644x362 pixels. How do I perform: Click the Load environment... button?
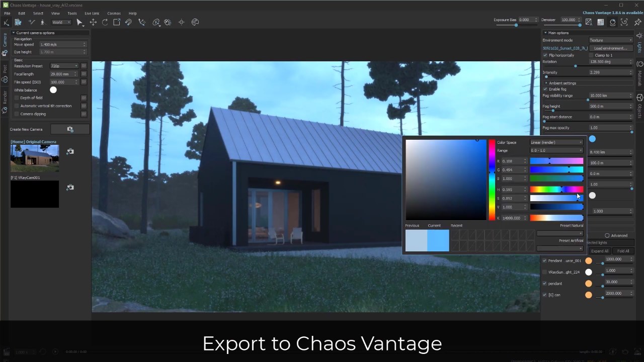(610, 48)
